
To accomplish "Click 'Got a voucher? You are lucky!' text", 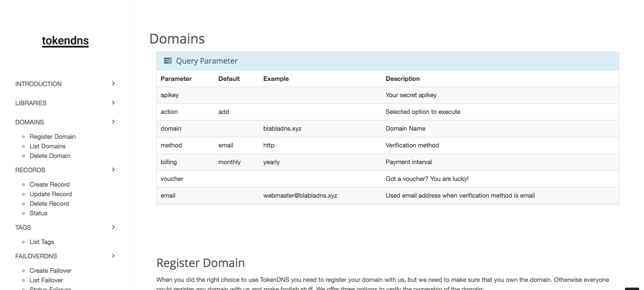I will pos(427,178).
